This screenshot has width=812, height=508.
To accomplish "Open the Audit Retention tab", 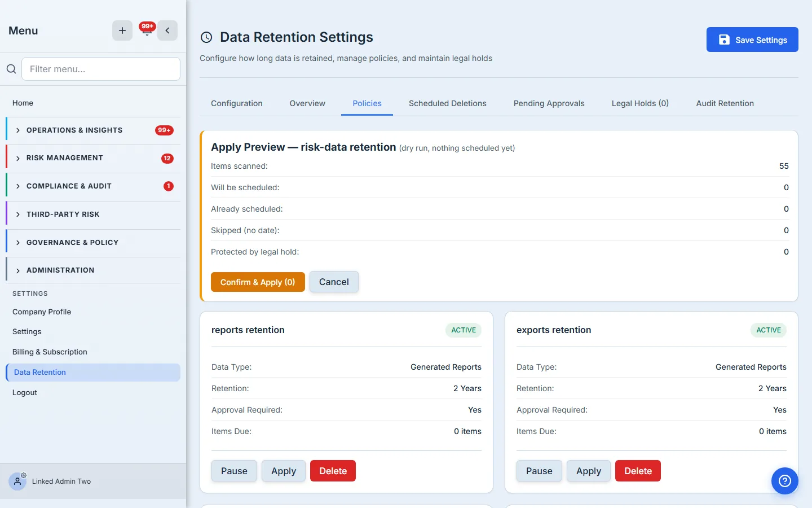I will tap(725, 103).
